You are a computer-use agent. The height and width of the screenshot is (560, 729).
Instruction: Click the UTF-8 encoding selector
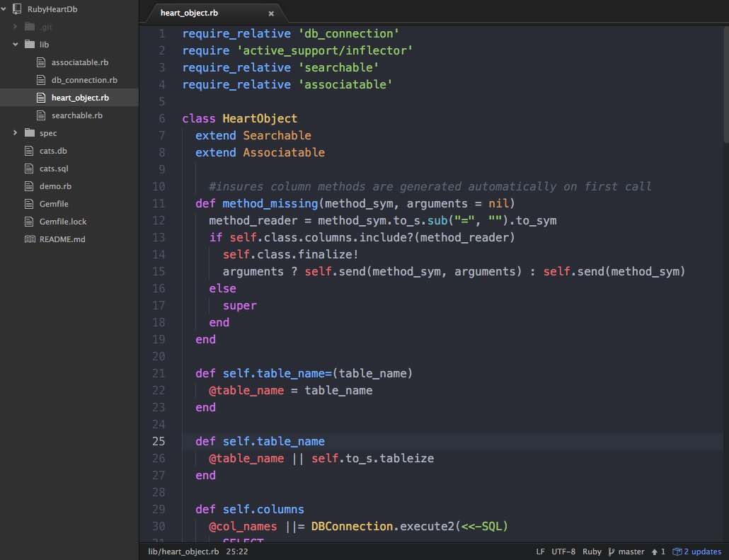click(563, 552)
